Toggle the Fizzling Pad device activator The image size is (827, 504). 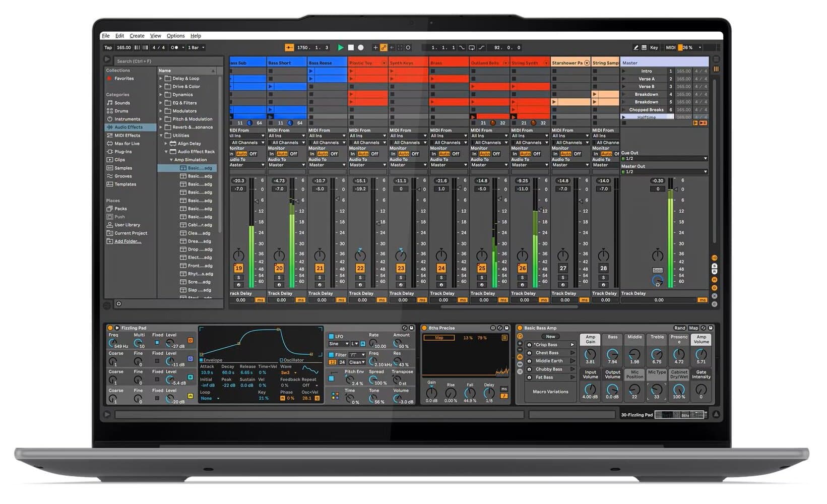coord(110,328)
